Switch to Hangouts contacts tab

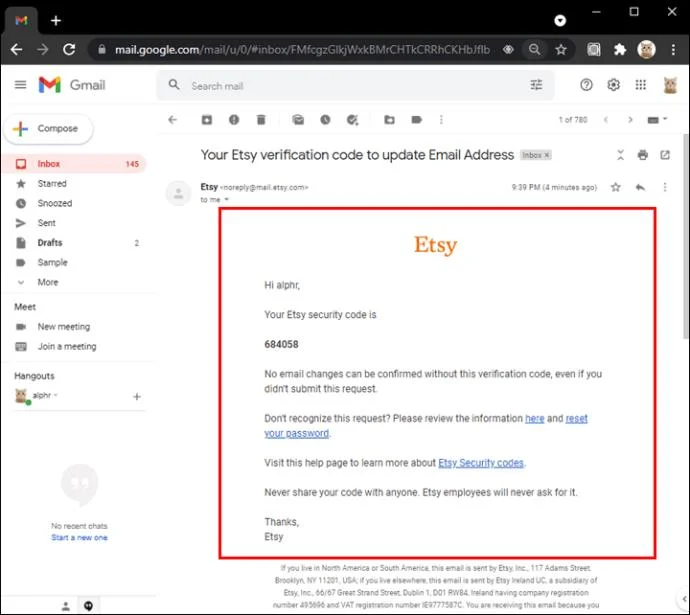click(x=66, y=606)
